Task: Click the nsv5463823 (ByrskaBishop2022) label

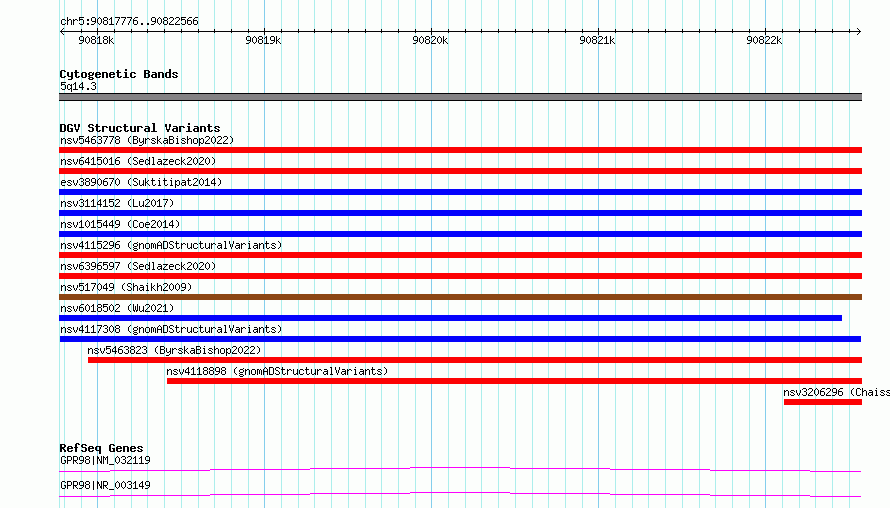Action: click(x=174, y=350)
